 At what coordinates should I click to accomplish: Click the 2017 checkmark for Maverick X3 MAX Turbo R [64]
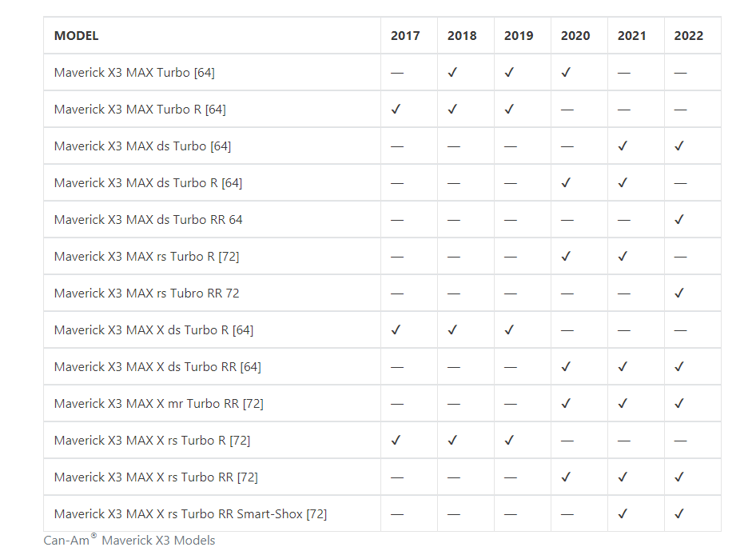[x=396, y=109]
